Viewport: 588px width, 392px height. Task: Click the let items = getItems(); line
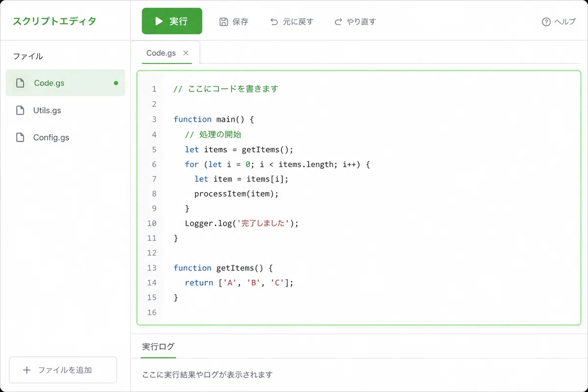239,149
